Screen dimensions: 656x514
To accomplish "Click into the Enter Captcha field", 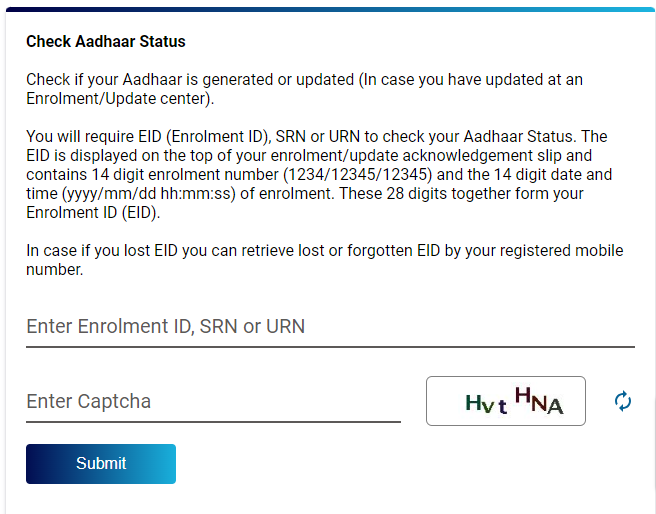I will [213, 402].
